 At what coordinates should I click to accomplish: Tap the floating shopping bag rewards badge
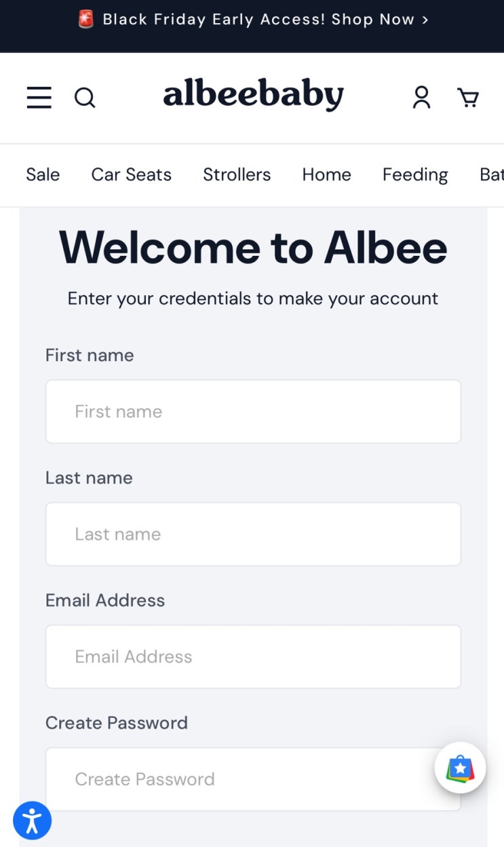click(x=460, y=768)
